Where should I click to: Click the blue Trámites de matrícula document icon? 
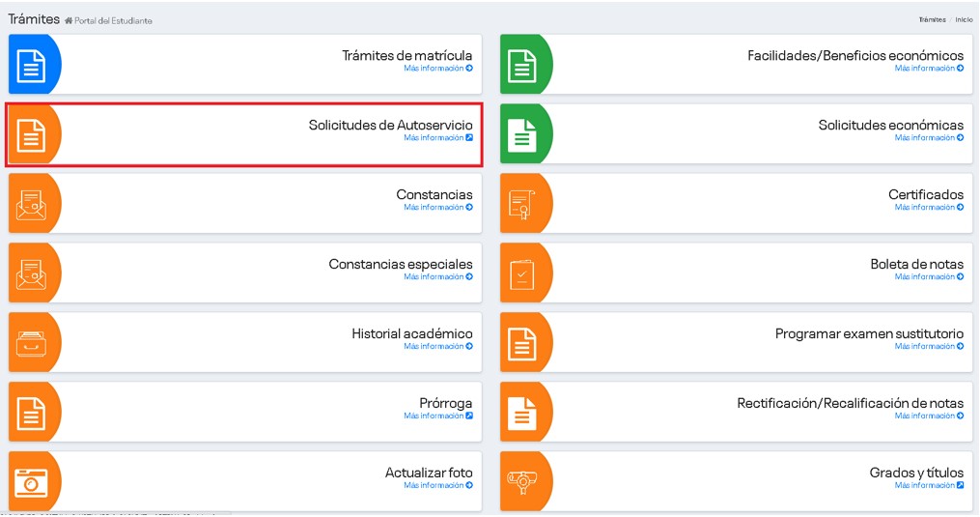32,65
